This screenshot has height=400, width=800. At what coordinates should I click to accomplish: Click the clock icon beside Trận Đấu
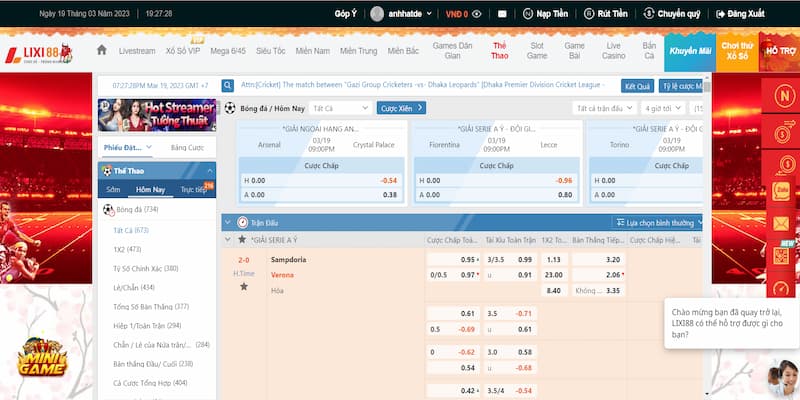coord(242,222)
